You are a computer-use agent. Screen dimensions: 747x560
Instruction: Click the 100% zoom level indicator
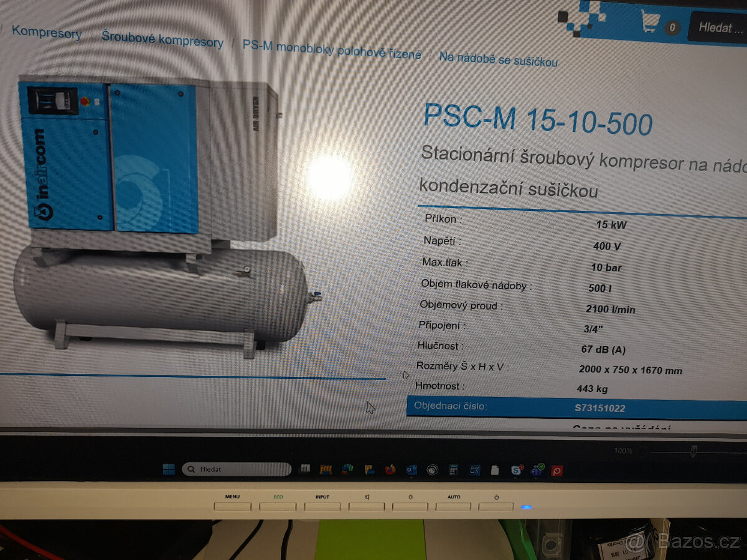[623, 451]
